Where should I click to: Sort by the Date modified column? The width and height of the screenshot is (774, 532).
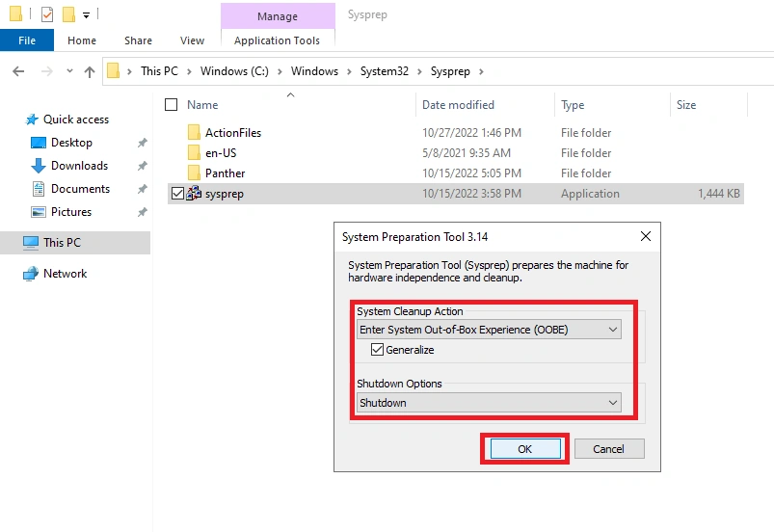click(458, 105)
